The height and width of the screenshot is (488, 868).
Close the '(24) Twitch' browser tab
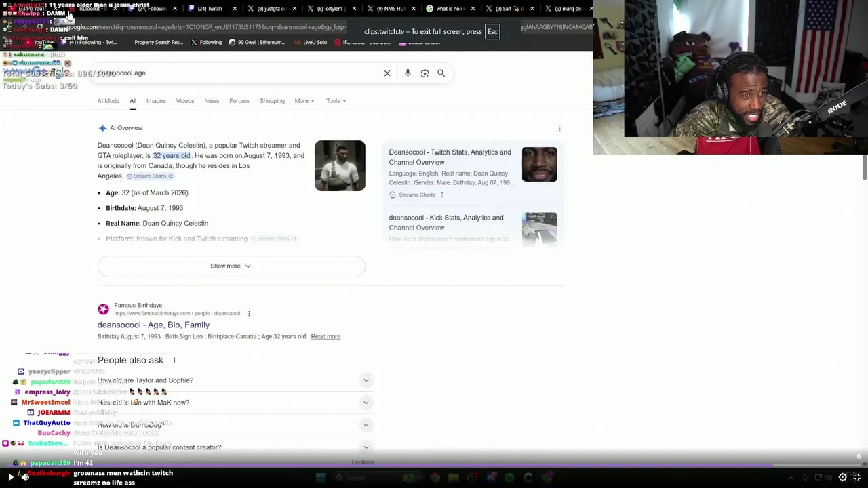pyautogui.click(x=235, y=9)
